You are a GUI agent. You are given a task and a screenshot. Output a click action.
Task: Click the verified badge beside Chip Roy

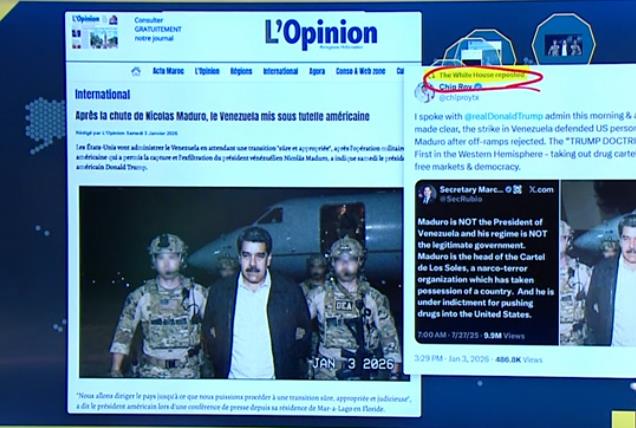pos(478,87)
